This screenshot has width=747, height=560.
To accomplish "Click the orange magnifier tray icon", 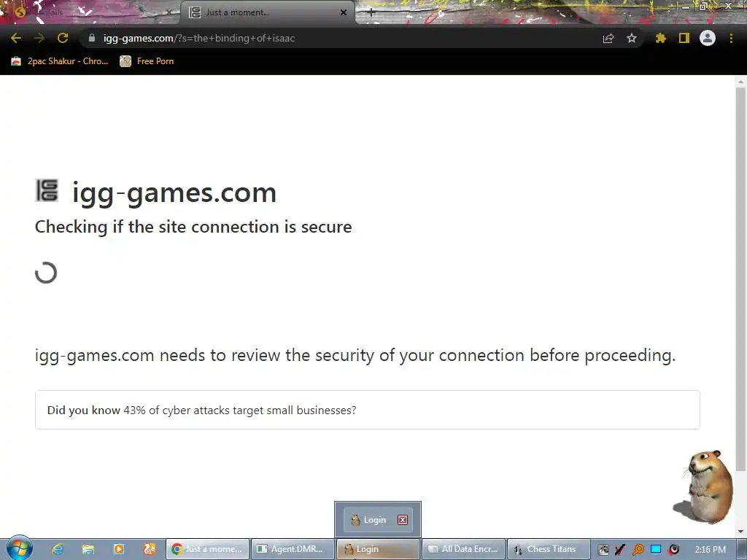I will point(638,550).
